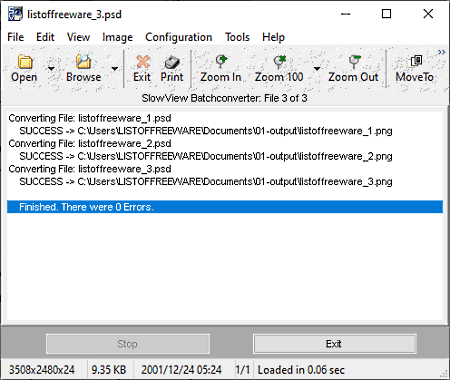This screenshot has height=380, width=450.
Task: Open the Configuration menu
Action: coord(179,37)
